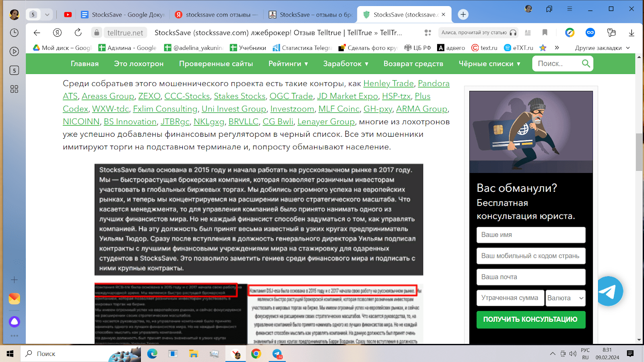Viewport: 644px width, 362px height.
Task: Show more bookmarks chevron
Action: point(557,47)
